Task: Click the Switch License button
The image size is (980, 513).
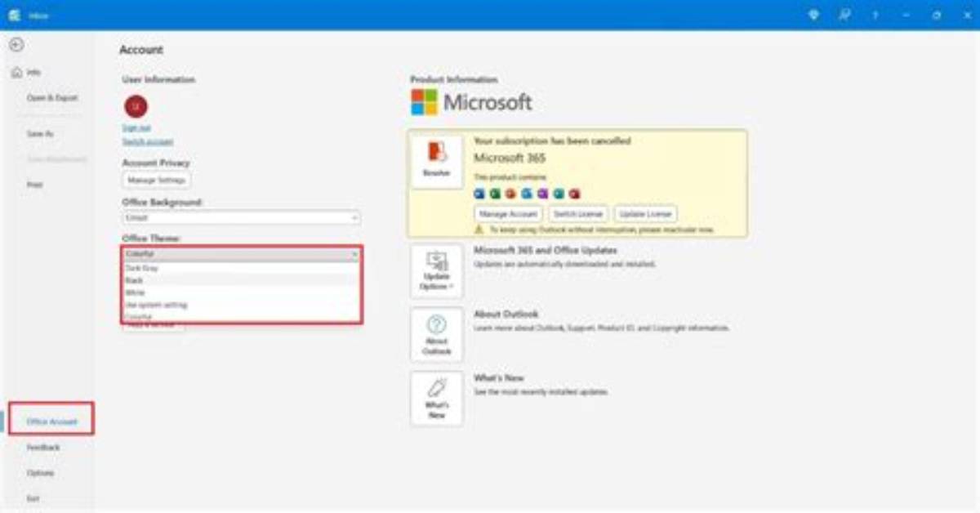Action: 577,214
